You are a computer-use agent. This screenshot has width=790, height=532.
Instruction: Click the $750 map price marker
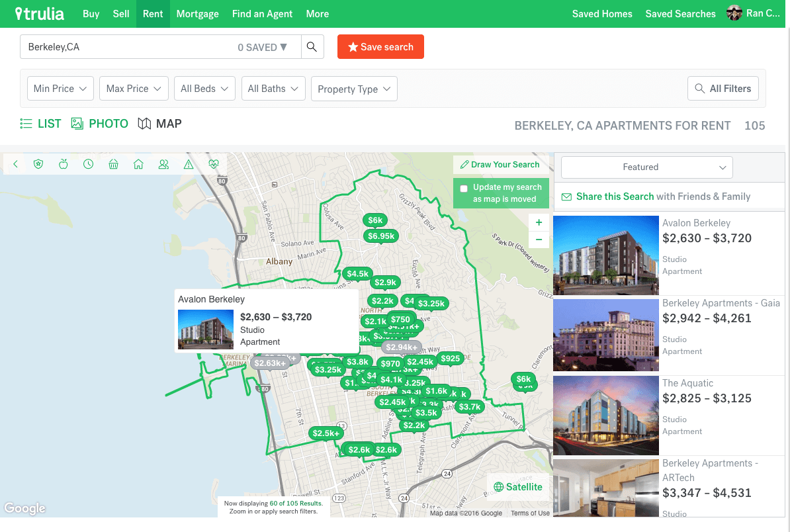pyautogui.click(x=400, y=320)
